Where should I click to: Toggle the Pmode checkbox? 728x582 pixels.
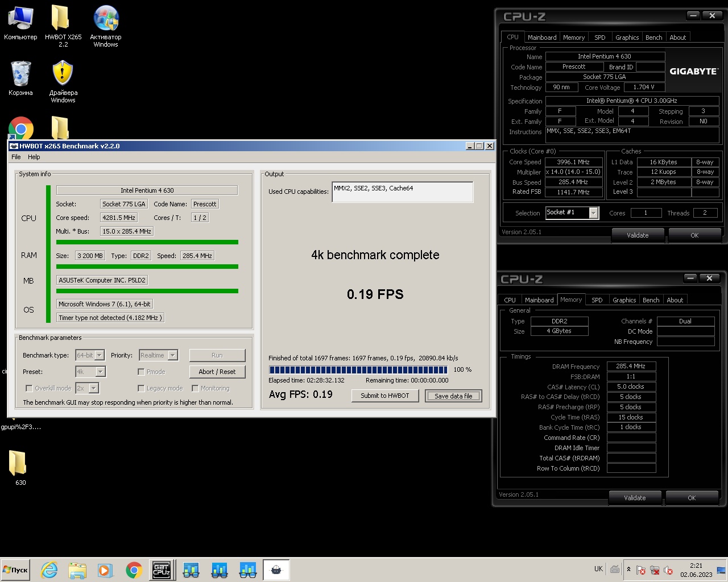(141, 372)
